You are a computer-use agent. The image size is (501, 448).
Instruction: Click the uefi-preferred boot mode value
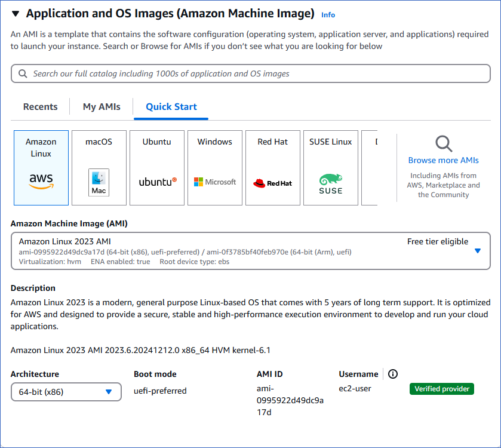[x=160, y=391]
